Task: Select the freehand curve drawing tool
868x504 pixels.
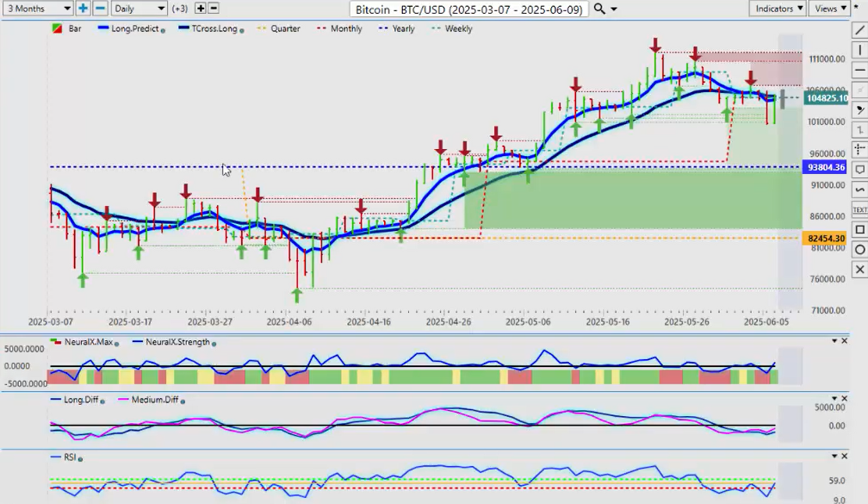Action: click(x=859, y=190)
